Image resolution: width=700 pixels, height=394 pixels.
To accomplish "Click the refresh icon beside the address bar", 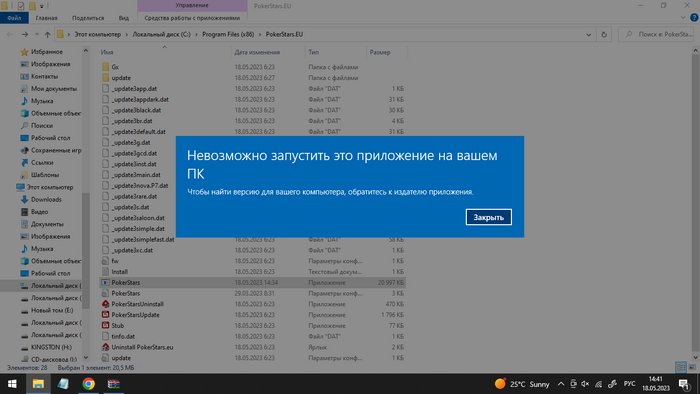I will click(604, 34).
